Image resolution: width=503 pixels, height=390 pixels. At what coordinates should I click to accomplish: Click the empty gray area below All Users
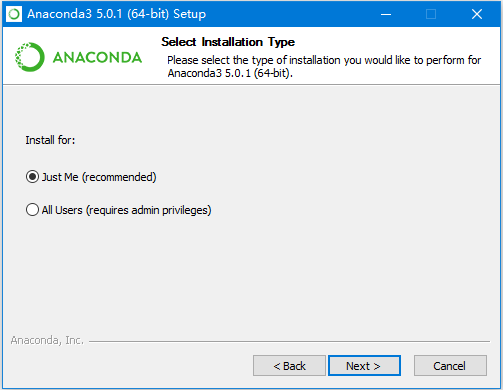coord(250,273)
